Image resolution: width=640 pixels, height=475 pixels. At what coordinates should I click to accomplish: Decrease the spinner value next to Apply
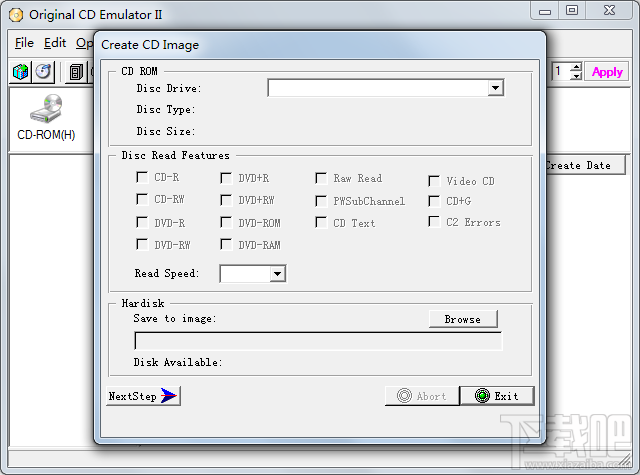click(x=576, y=76)
